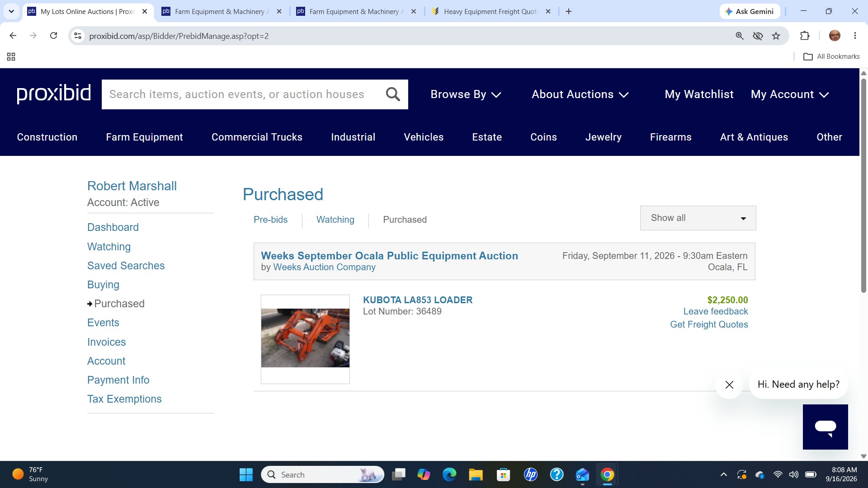Click Ask Gemini button
This screenshot has height=488, width=868.
pyautogui.click(x=750, y=11)
